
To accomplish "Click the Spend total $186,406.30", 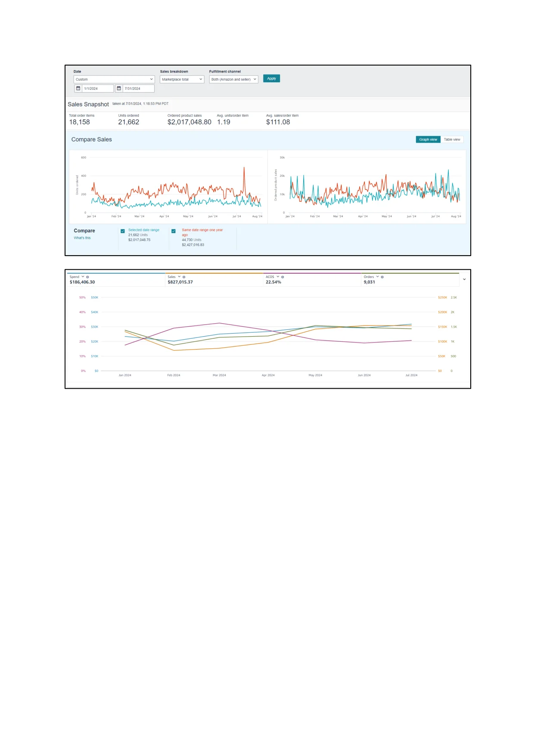I will [82, 282].
